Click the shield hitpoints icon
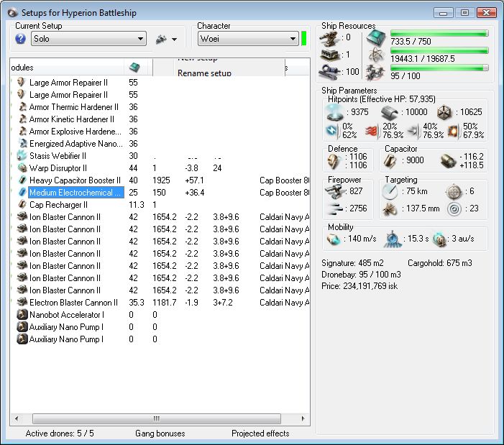504x445 pixels. coord(335,112)
